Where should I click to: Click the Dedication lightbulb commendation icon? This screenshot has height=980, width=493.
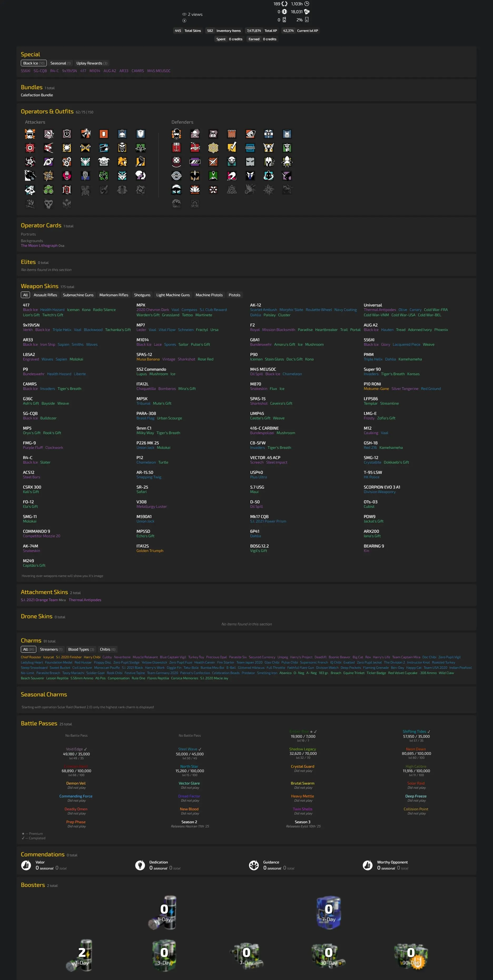pos(140,865)
